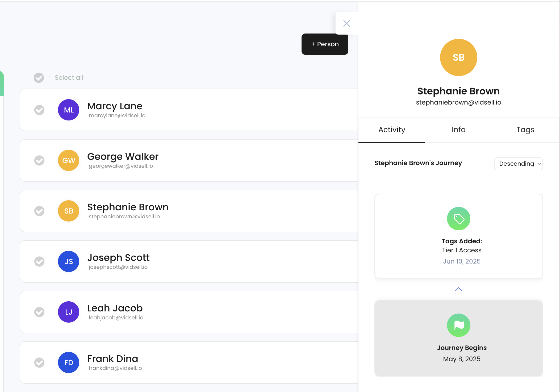The width and height of the screenshot is (560, 392).
Task: Click the green tag icon on Tags Added card
Action: [458, 218]
